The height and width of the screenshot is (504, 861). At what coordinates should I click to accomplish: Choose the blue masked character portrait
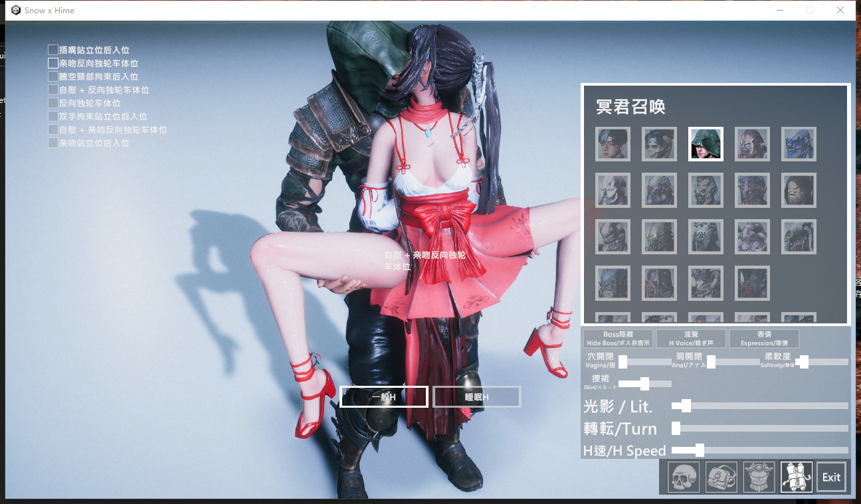(x=799, y=144)
